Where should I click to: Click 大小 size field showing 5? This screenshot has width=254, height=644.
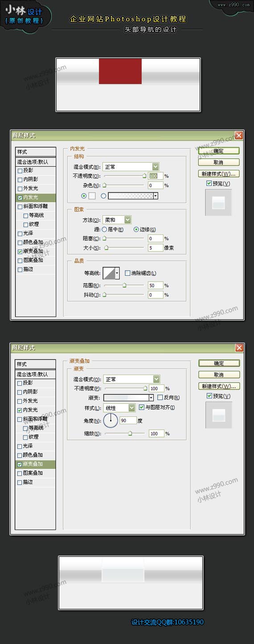pyautogui.click(x=156, y=248)
